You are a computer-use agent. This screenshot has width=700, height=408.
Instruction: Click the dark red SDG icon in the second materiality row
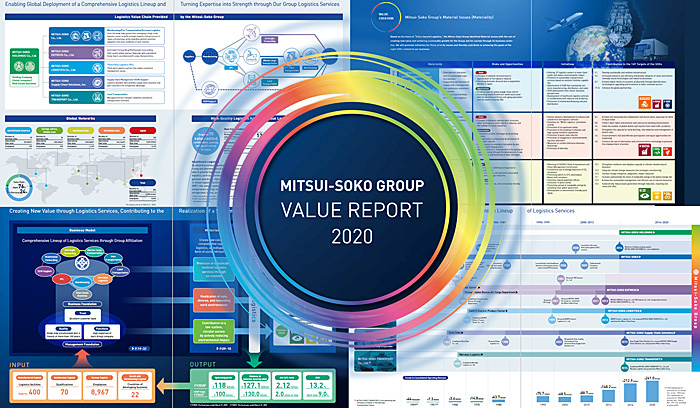click(x=645, y=150)
